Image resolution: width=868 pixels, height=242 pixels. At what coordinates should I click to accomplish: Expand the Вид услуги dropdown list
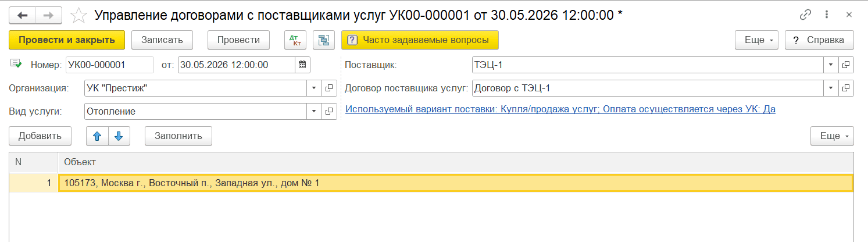point(314,111)
